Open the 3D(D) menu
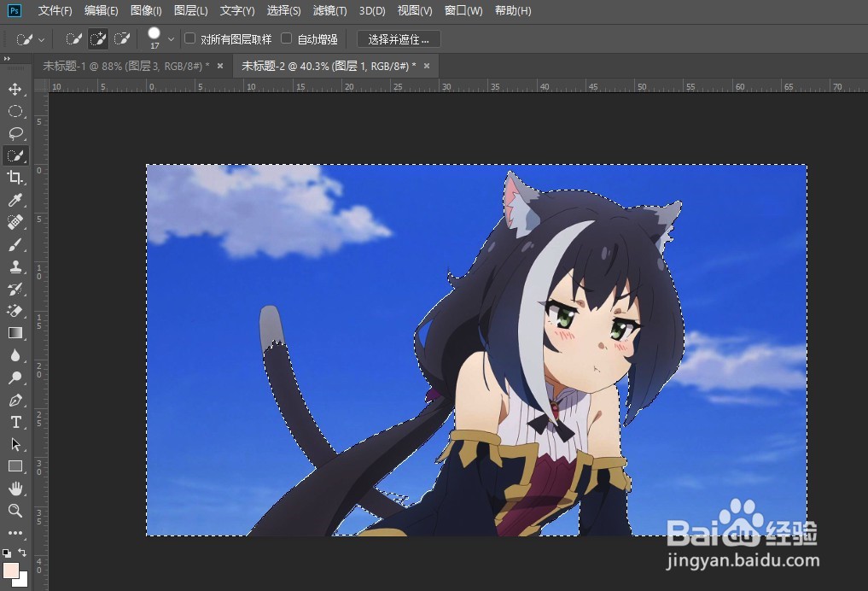868x591 pixels. (372, 10)
